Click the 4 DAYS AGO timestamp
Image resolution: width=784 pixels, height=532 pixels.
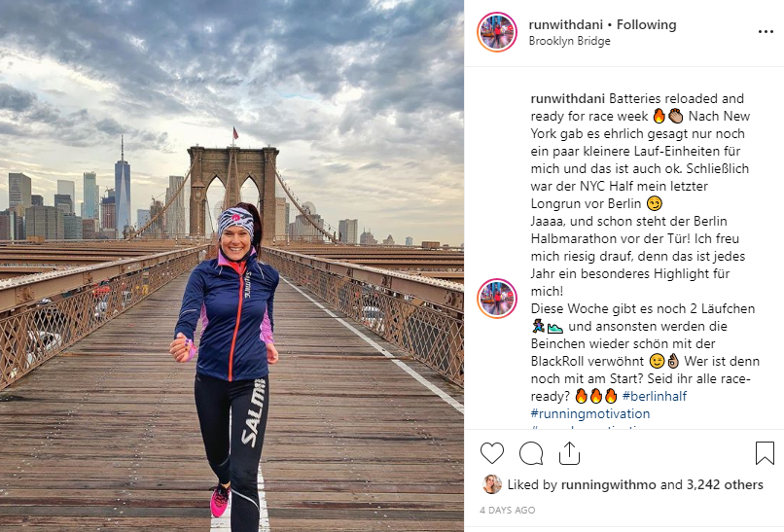click(x=508, y=510)
